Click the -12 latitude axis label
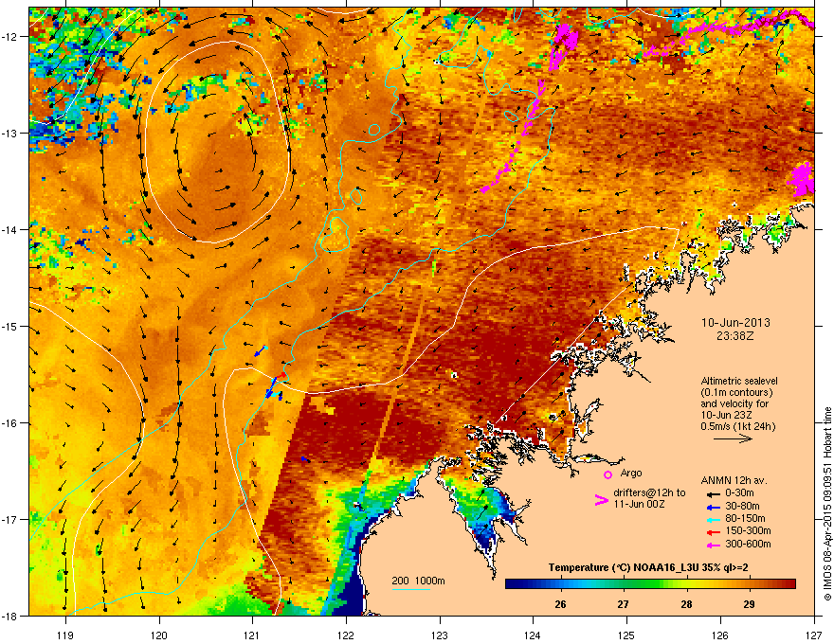Viewport: 834px width, 644px height. click(x=9, y=37)
